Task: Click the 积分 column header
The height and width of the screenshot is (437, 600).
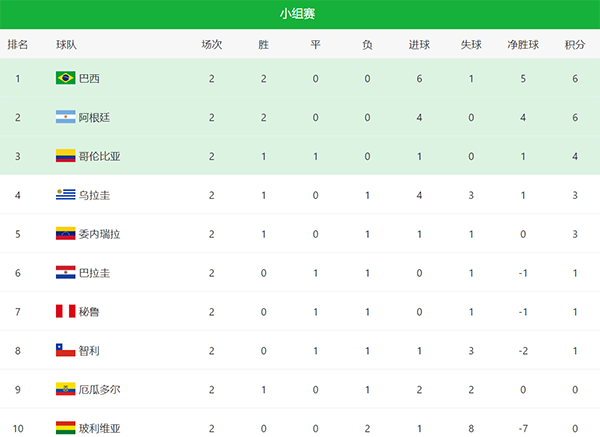Action: click(x=575, y=45)
